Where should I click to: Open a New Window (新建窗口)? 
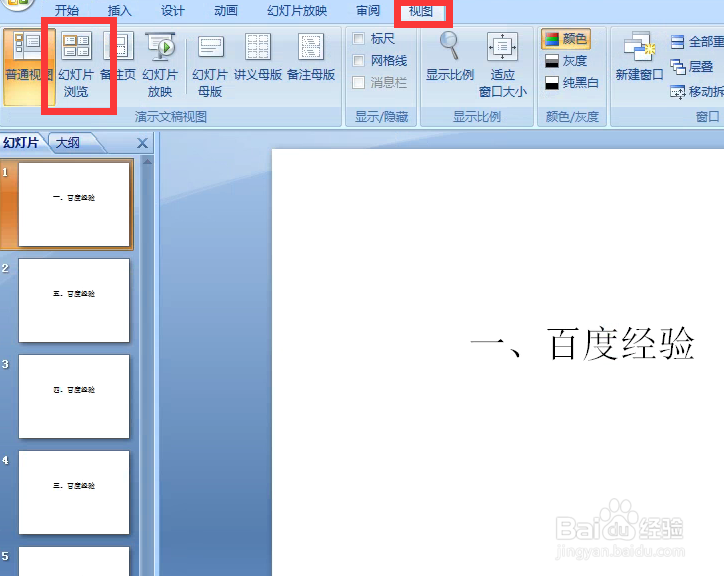tap(640, 56)
